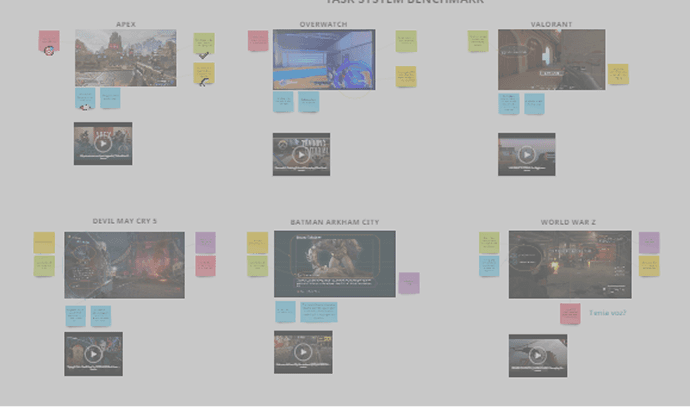This screenshot has width=690, height=407.
Task: Play the World War Z video
Action: point(538,355)
